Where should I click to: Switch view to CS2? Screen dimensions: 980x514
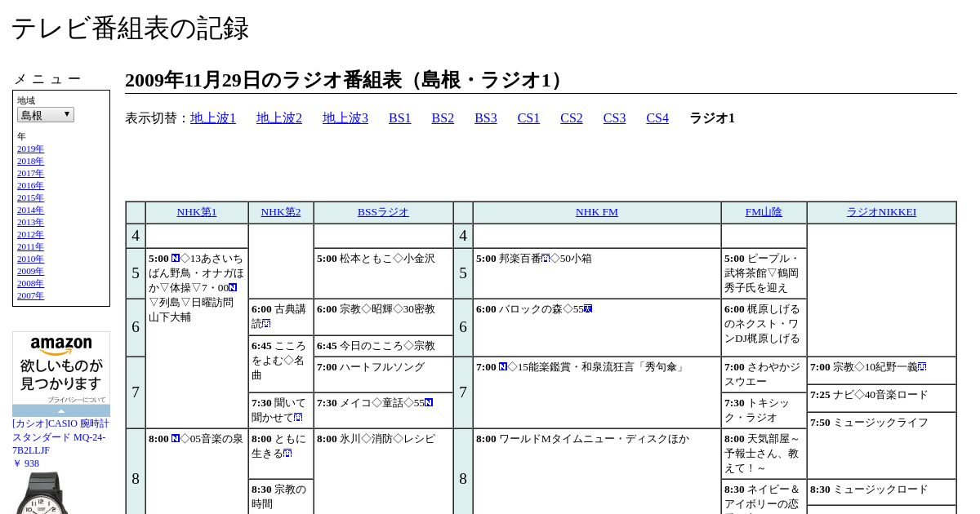[572, 118]
